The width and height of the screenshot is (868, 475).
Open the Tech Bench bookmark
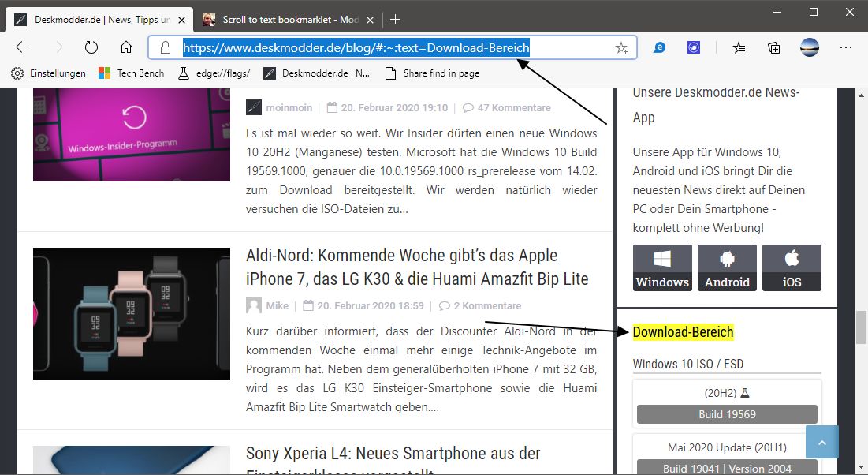pos(132,73)
